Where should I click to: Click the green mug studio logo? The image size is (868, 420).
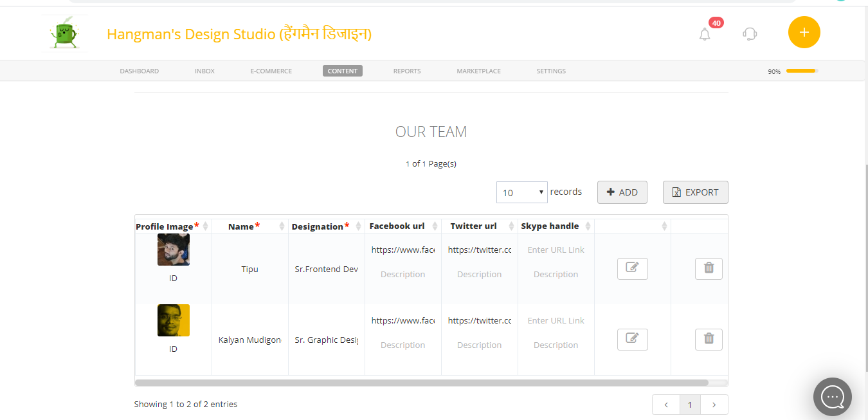click(64, 33)
